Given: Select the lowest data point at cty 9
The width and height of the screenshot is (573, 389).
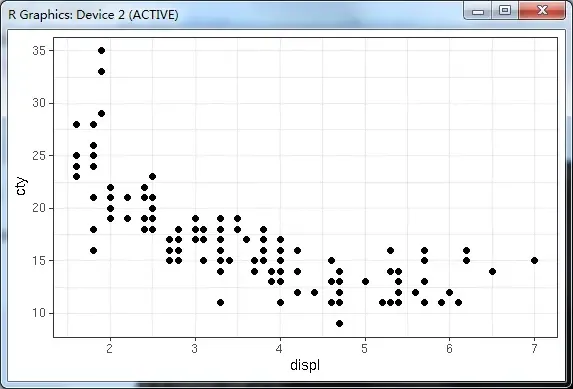Looking at the screenshot, I should pos(339,324).
